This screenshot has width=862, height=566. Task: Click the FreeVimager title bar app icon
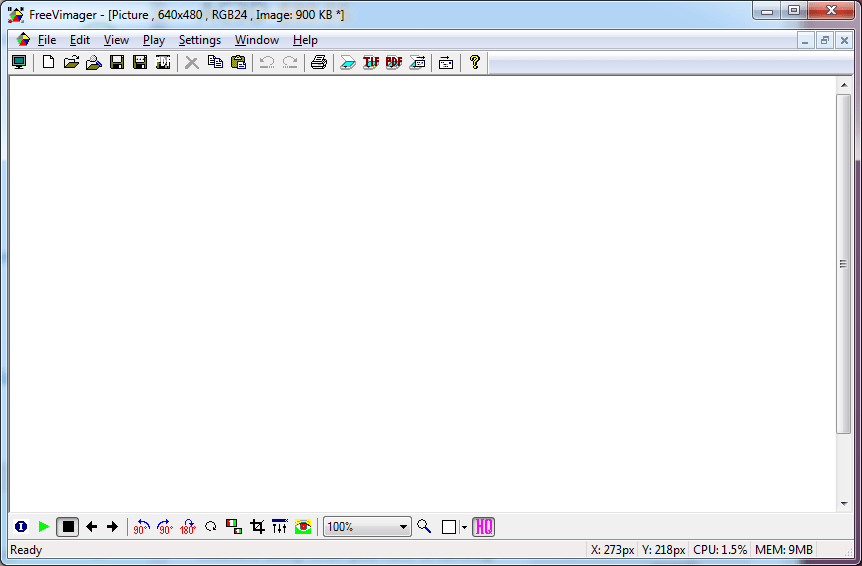(x=16, y=15)
